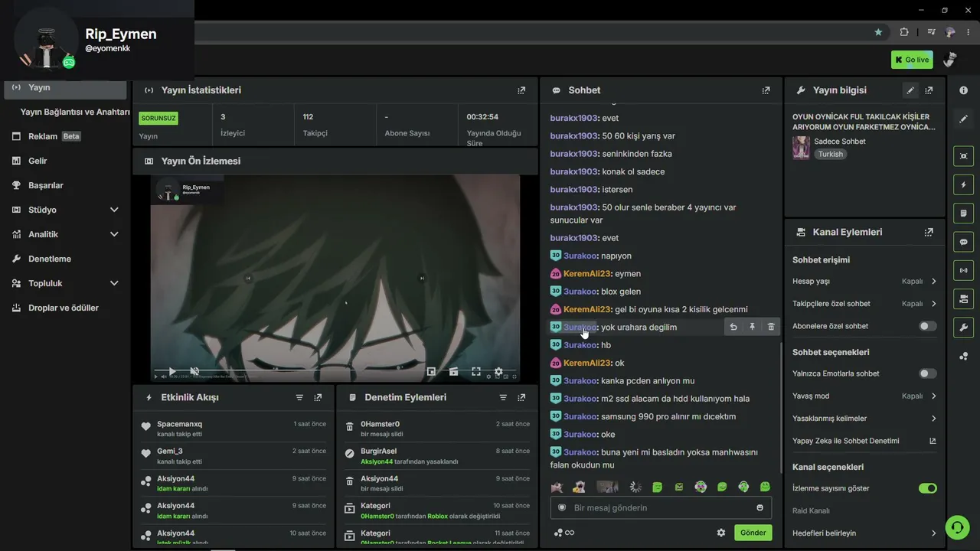This screenshot has height=551, width=980.
Task: Open Hesap yaşı chat access options
Action: [x=864, y=282]
